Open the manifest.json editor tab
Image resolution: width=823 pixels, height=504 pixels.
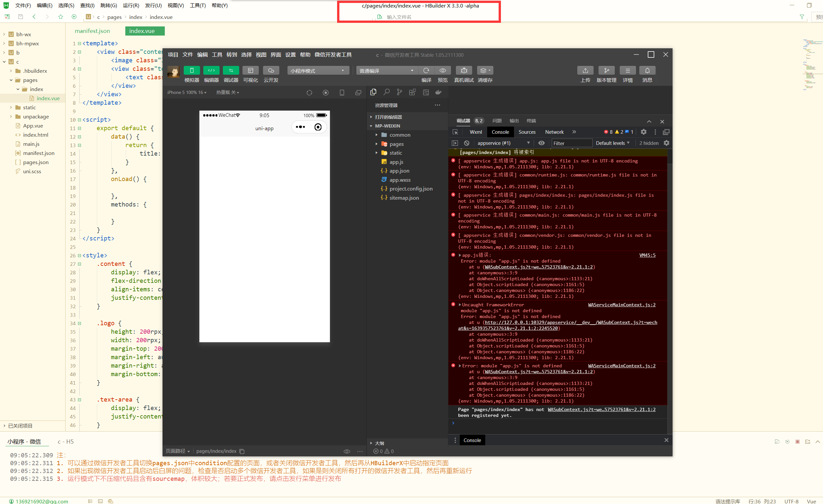(92, 31)
